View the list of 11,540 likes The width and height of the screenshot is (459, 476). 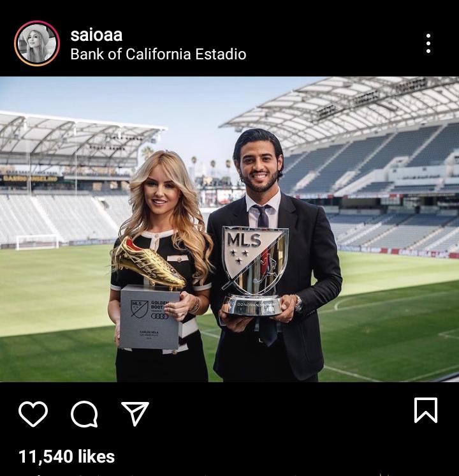67,457
